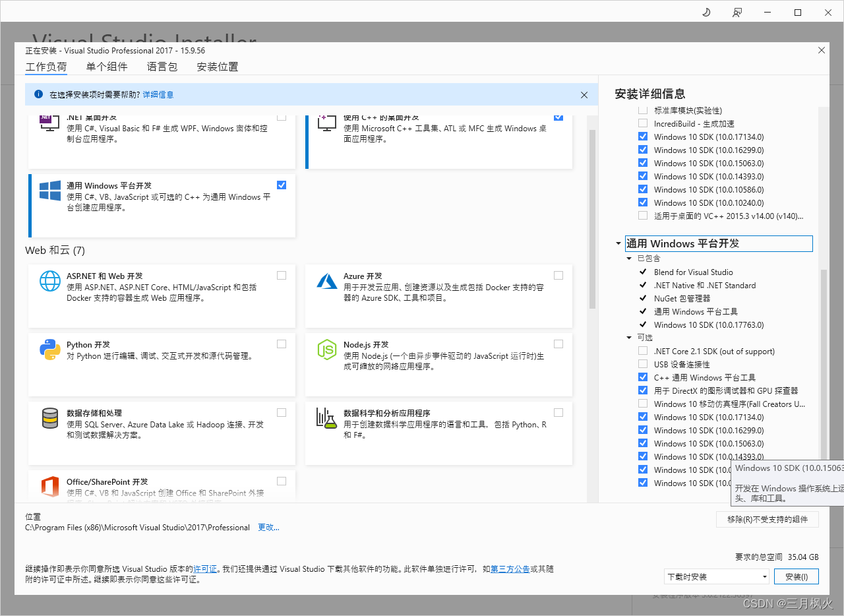The height and width of the screenshot is (616, 844).
Task: Open the 详细信息 help link
Action: tap(158, 95)
